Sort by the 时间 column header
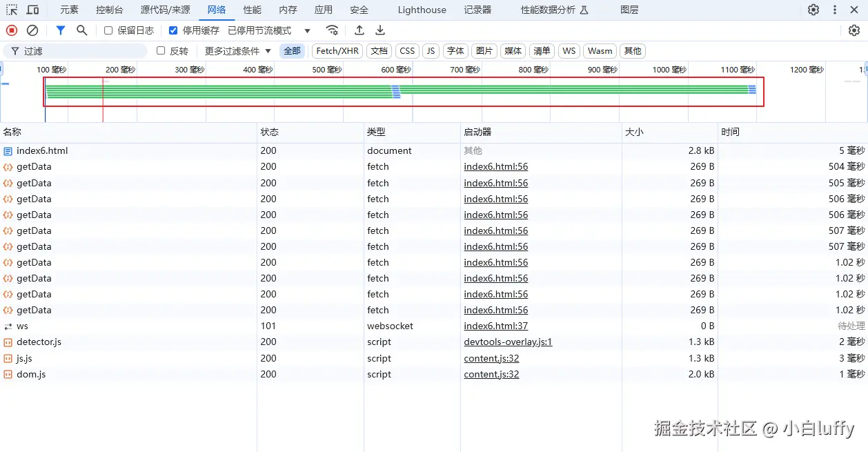This screenshot has width=868, height=452. coord(793,132)
